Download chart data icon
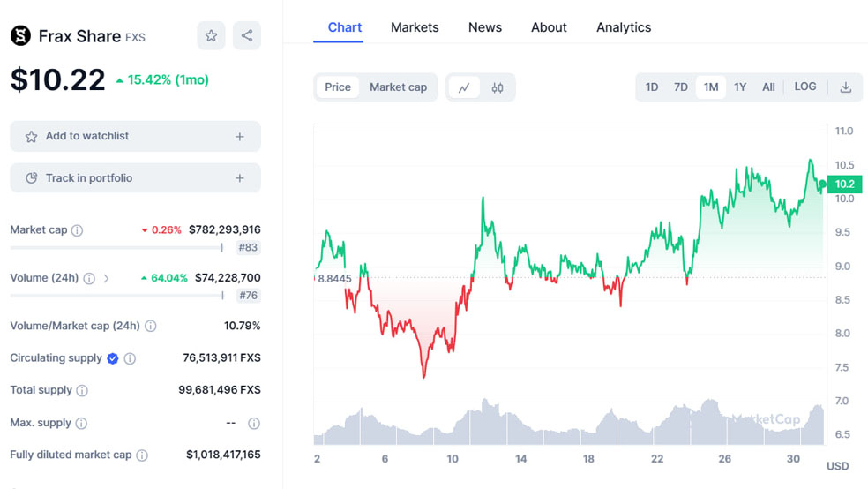868x489 pixels. (845, 87)
